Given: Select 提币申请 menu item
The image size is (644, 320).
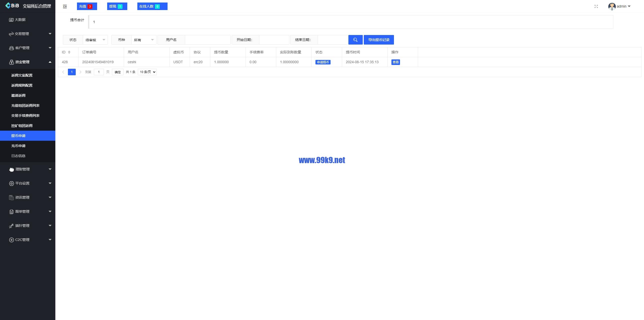Looking at the screenshot, I should [28, 136].
